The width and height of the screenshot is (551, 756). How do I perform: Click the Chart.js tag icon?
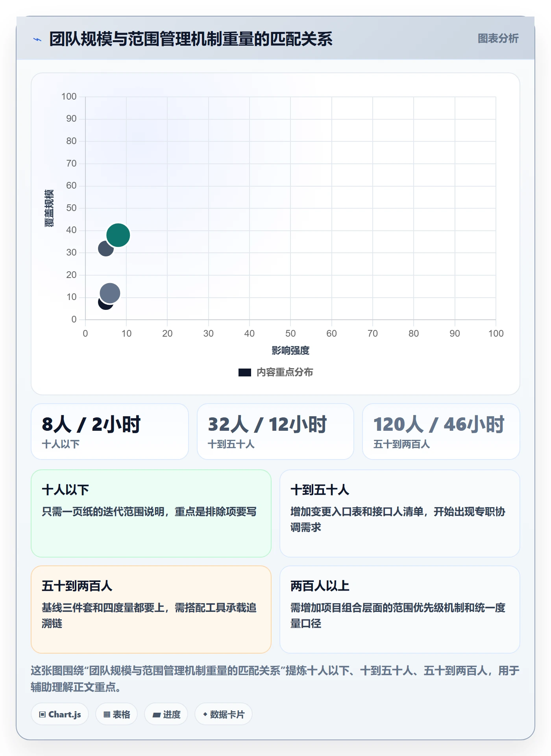tap(43, 714)
